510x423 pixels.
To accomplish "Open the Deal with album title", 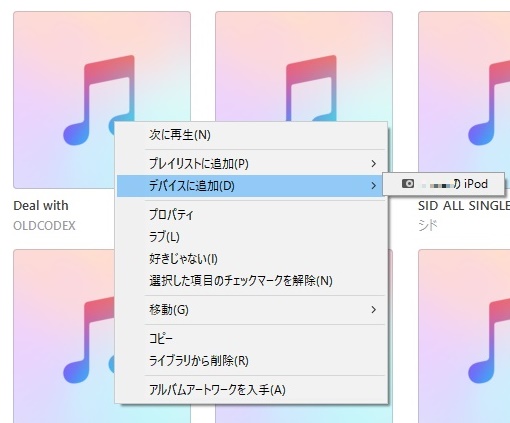I will coord(41,206).
